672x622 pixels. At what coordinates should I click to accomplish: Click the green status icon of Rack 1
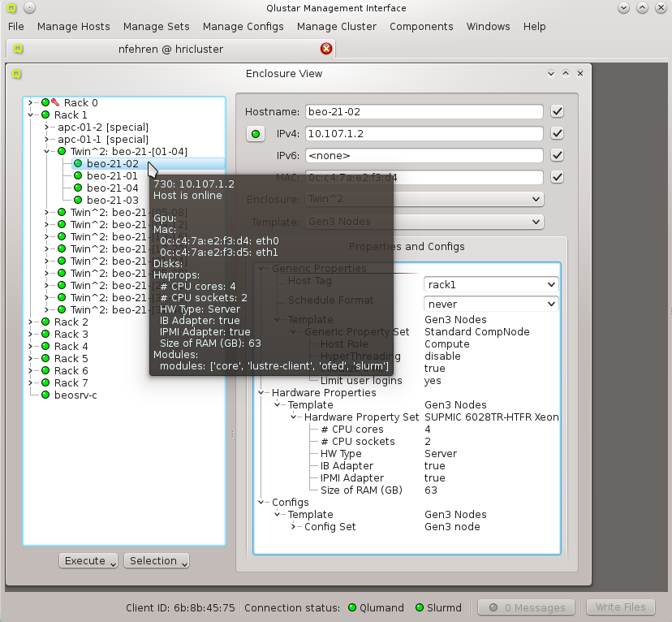(x=45, y=114)
